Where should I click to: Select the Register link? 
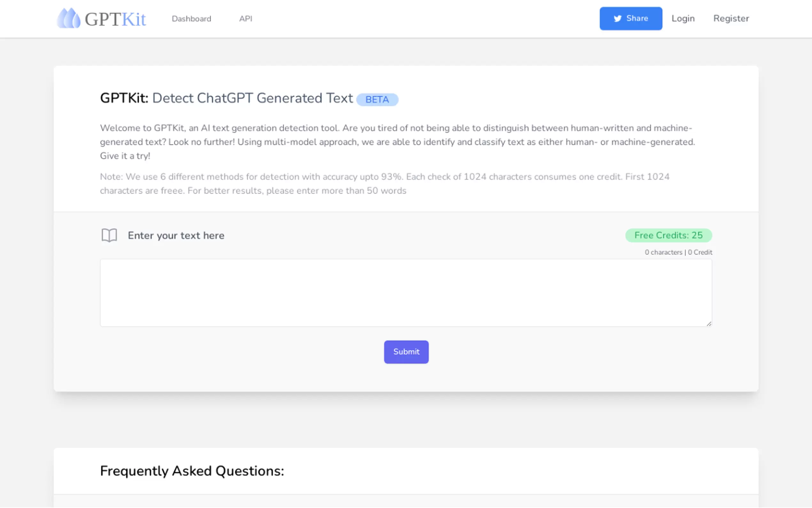tap(731, 19)
